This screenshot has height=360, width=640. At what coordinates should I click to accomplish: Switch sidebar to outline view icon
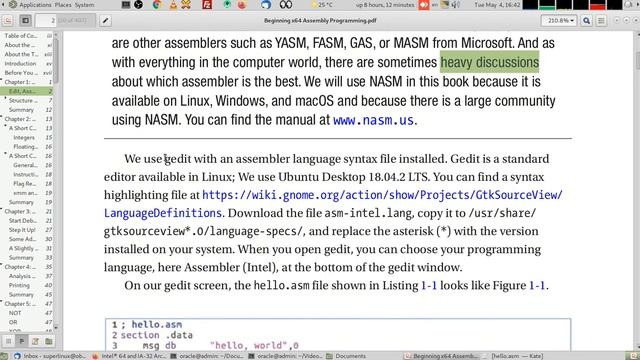[x=22, y=341]
